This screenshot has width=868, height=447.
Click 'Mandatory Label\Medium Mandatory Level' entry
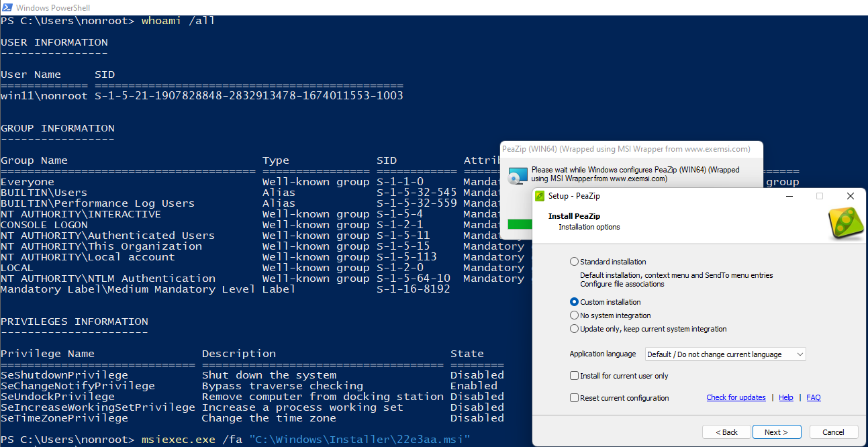128,289
